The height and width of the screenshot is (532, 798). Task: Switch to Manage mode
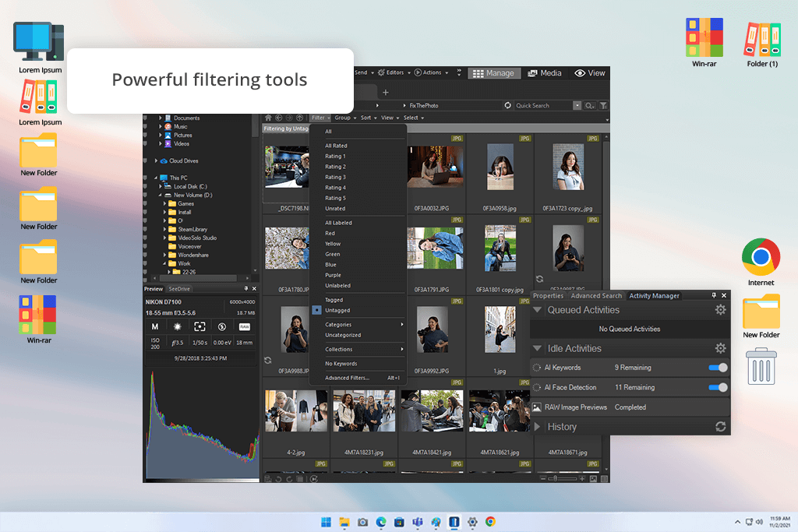[493, 73]
